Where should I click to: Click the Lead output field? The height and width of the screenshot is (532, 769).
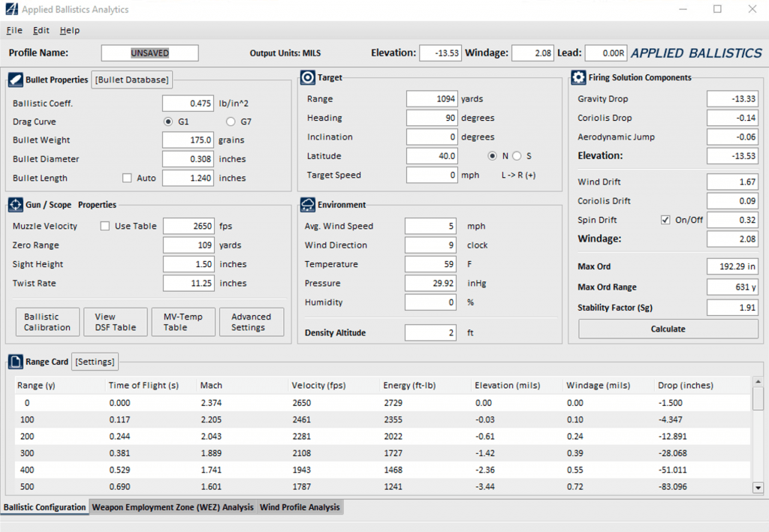[606, 53]
